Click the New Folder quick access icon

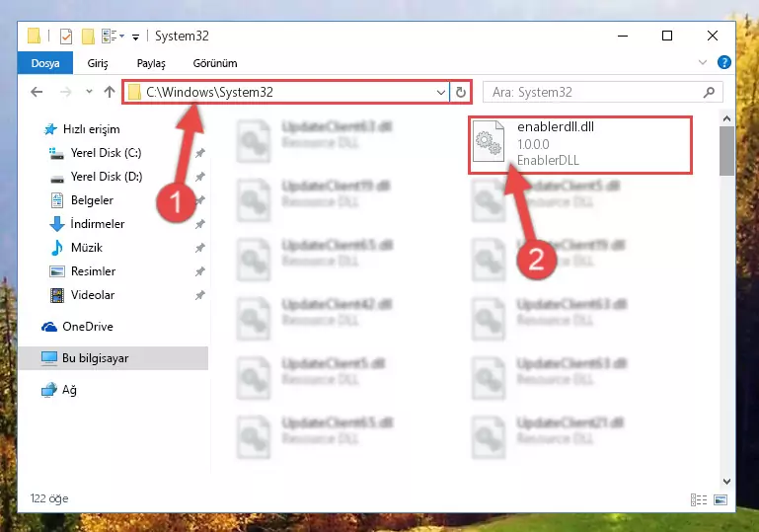click(x=88, y=37)
